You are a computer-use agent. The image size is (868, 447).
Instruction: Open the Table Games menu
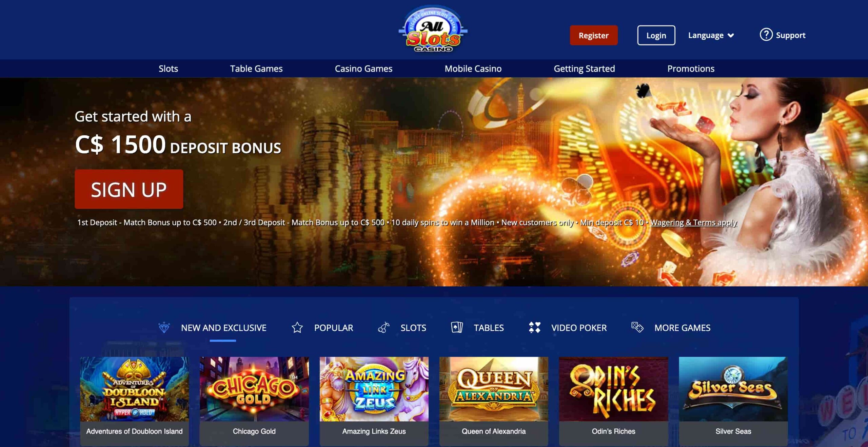tap(256, 69)
